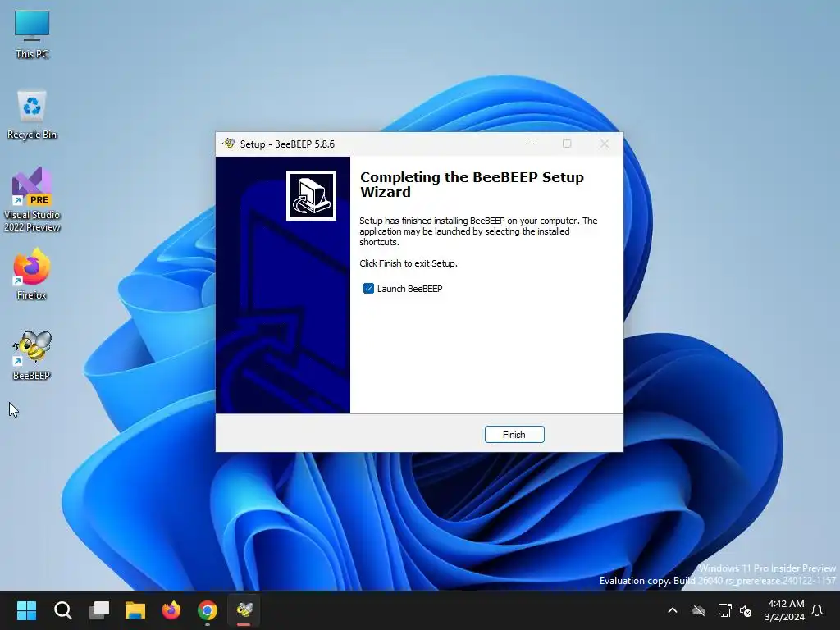The width and height of the screenshot is (840, 630).
Task: Click the 'Completing the BeeBEEP Setup Wizard' heading
Action: (x=472, y=185)
